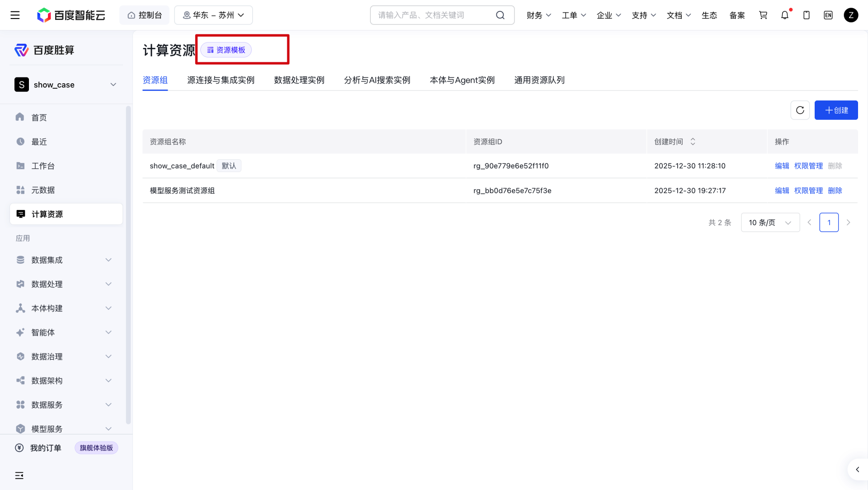Expand 本体构建 in the sidebar

tap(66, 308)
